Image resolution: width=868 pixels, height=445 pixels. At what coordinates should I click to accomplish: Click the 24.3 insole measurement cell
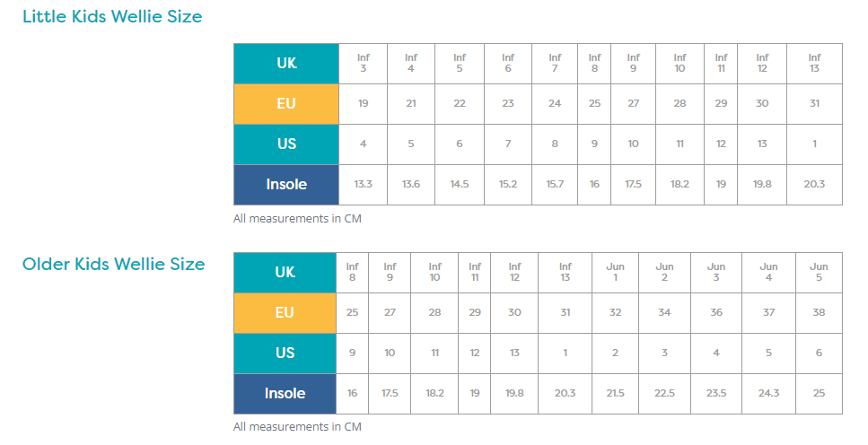768,393
